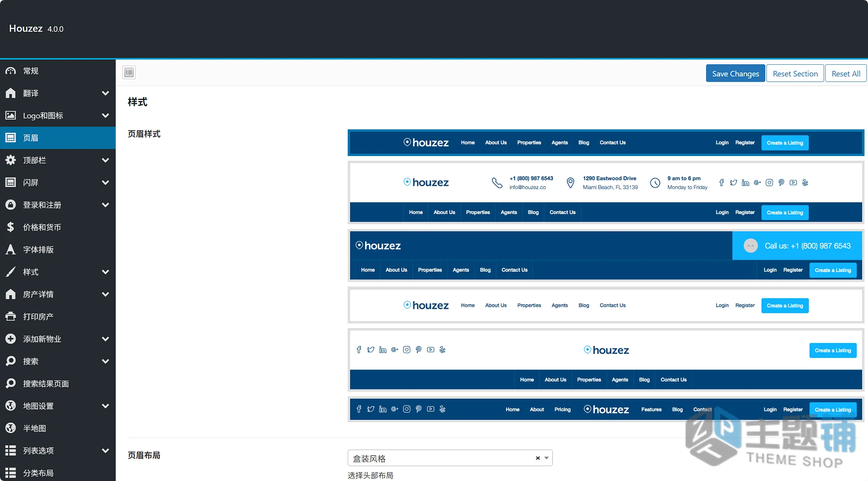Image resolution: width=868 pixels, height=481 pixels.
Task: Open the 价格和货币 settings section
Action: pyautogui.click(x=58, y=227)
